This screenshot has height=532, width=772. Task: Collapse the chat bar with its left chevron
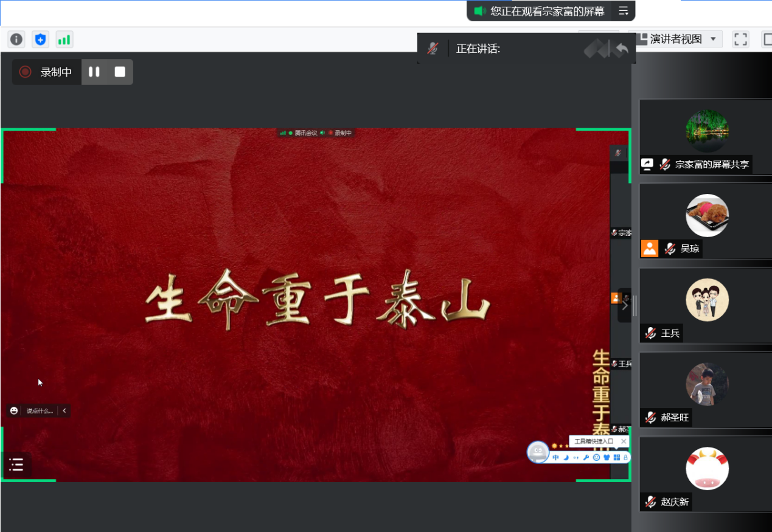pyautogui.click(x=64, y=411)
